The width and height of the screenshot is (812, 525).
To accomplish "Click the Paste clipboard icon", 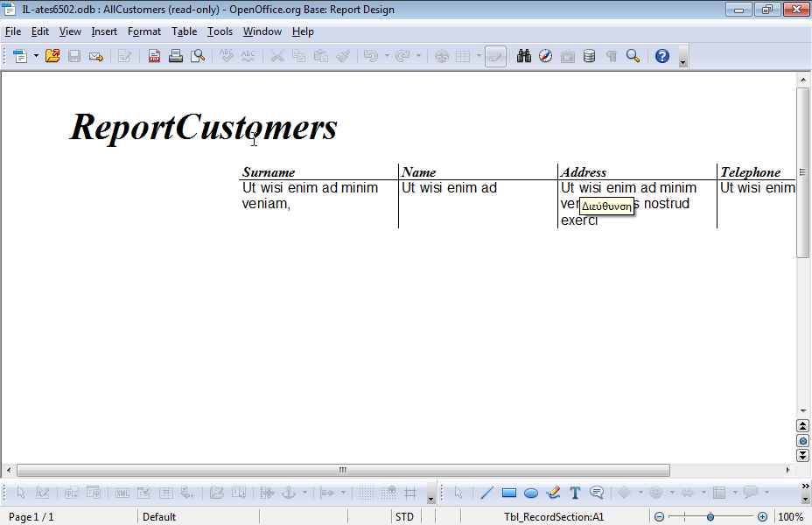I will click(x=321, y=56).
